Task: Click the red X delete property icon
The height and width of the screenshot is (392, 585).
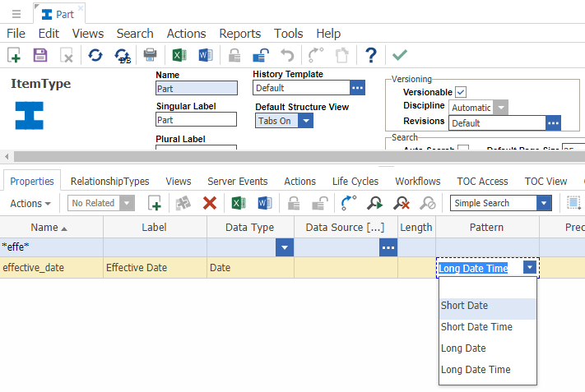Action: [x=210, y=203]
